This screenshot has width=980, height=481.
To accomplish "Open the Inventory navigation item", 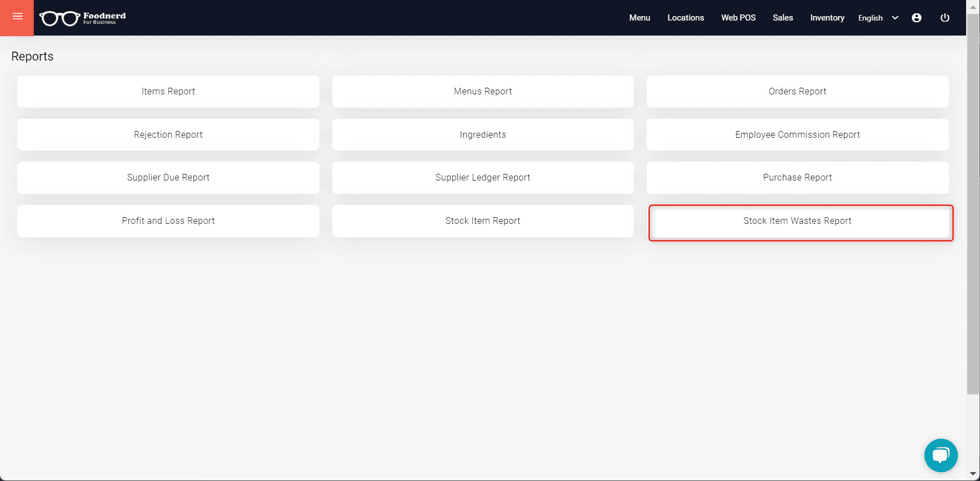I will click(827, 18).
